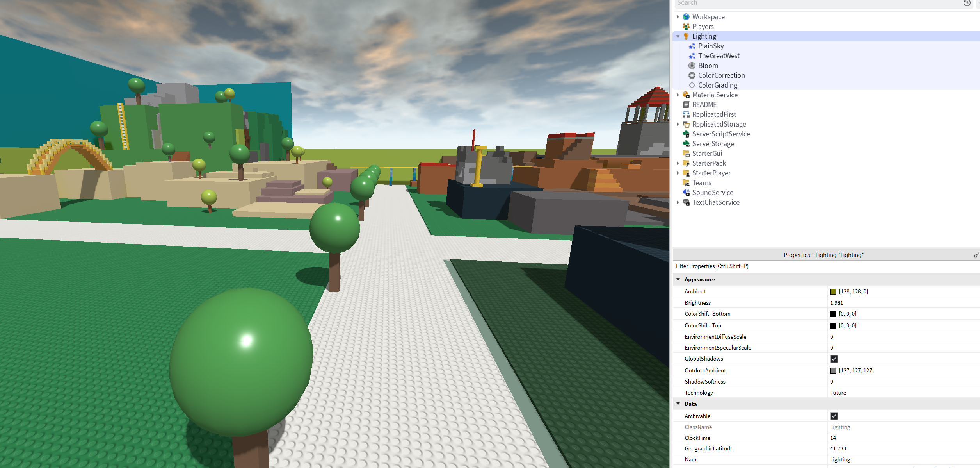The height and width of the screenshot is (468, 980).
Task: Expand the ReplicatedStorage node
Action: coord(678,124)
